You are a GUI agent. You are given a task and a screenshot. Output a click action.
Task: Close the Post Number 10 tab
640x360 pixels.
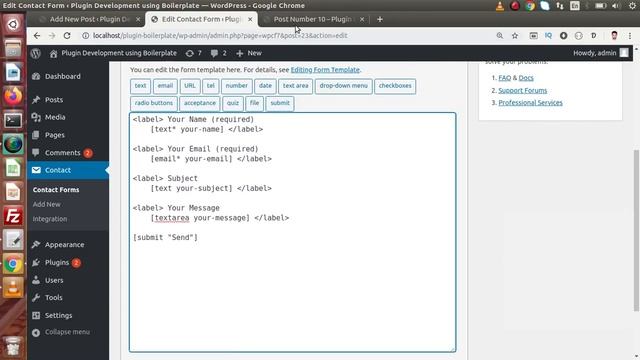[x=362, y=19]
